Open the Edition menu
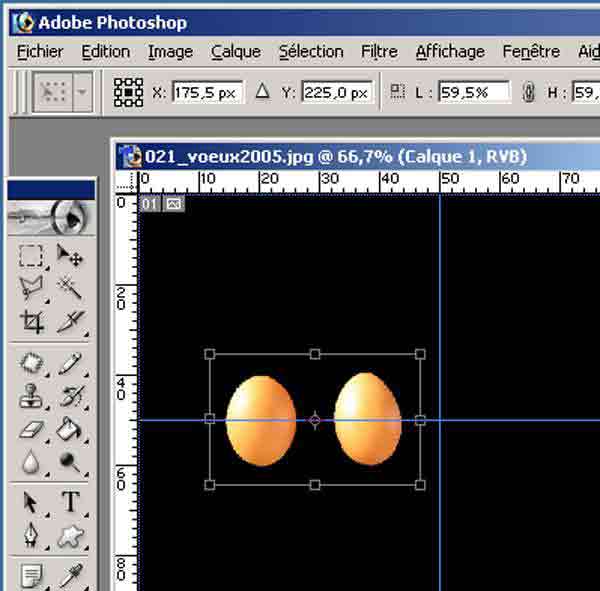 coord(106,52)
